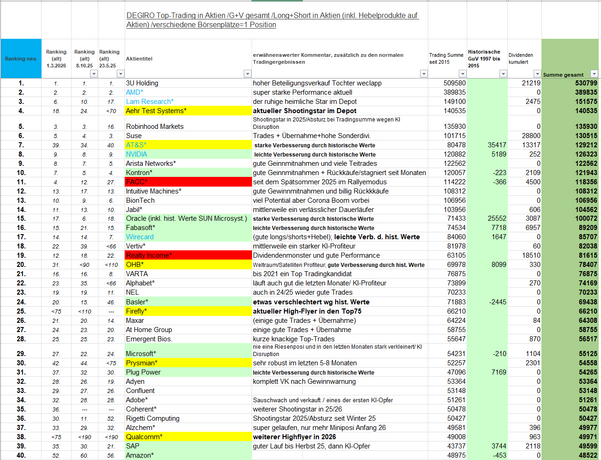
Task: Select the 'Suse' stock cell
Action: click(x=188, y=136)
